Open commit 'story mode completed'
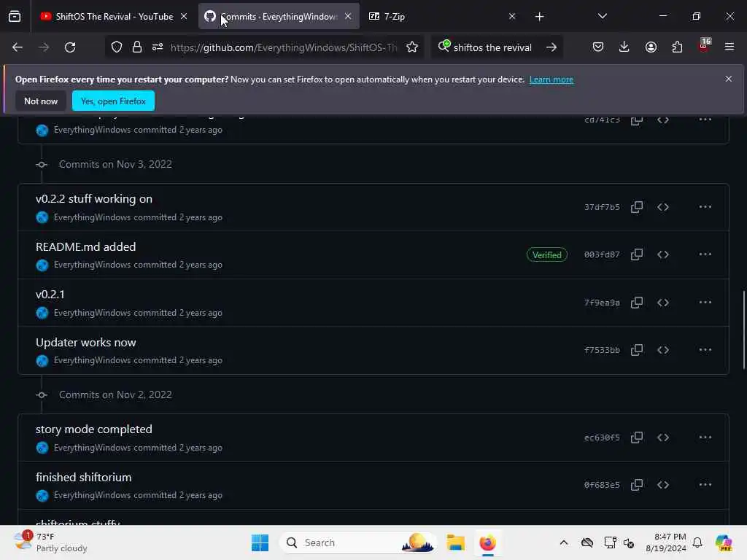The width and height of the screenshot is (747, 560). (94, 429)
